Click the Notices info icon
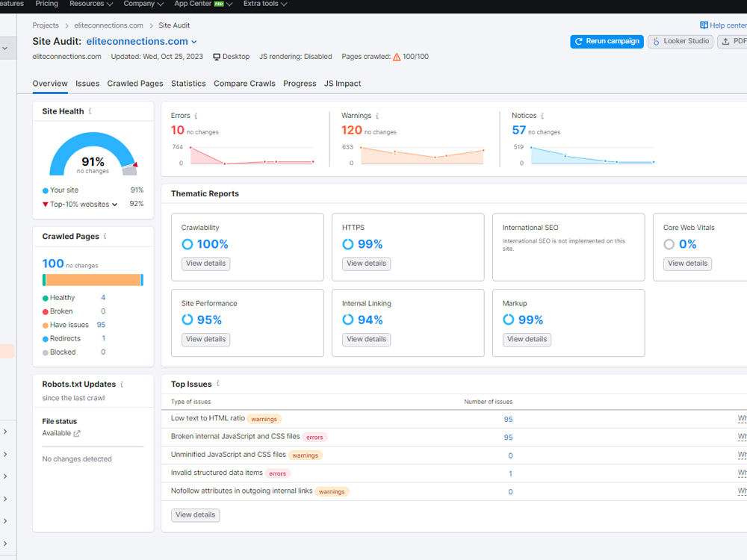Screen dimensions: 747x560 point(542,116)
